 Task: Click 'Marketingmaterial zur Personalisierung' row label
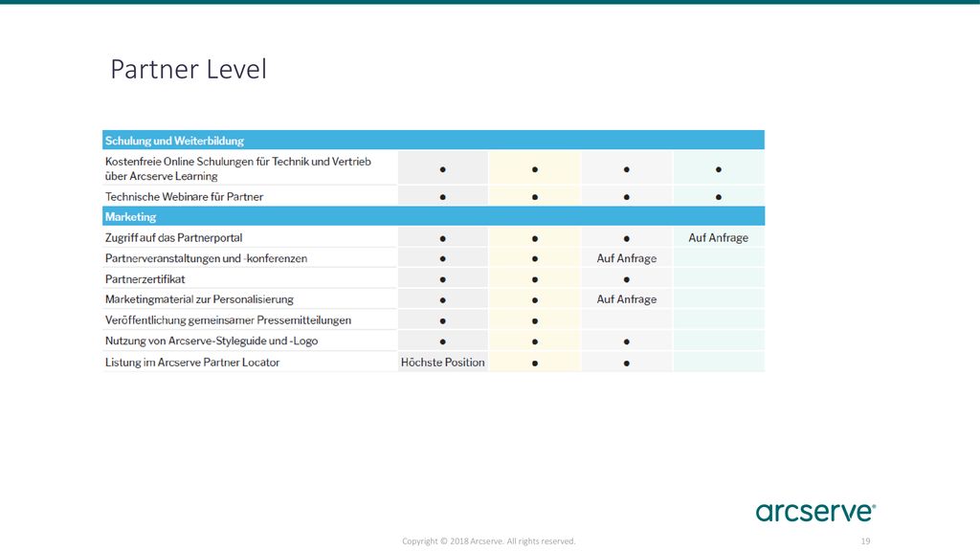tap(199, 299)
